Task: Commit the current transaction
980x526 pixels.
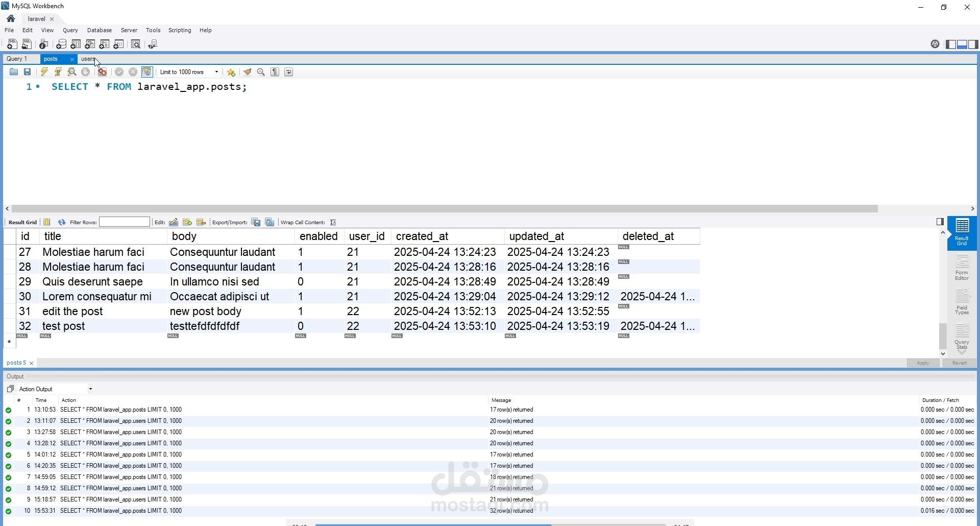Action: tap(119, 72)
